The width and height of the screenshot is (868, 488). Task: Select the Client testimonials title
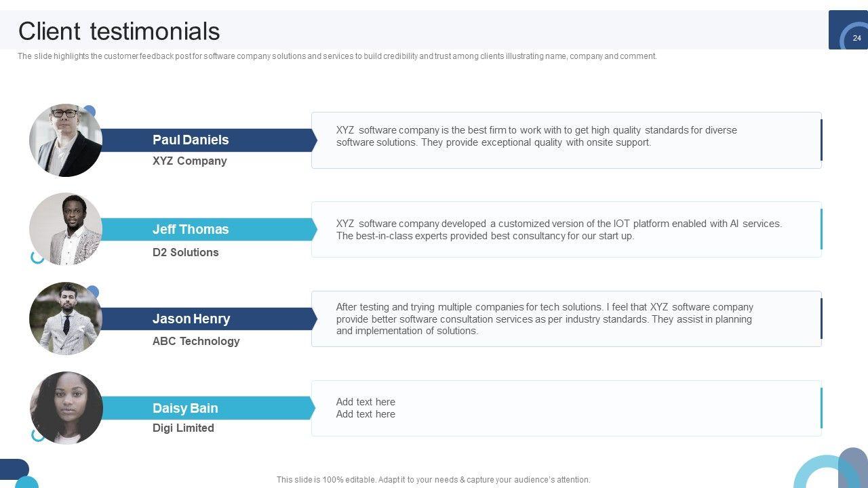point(119,31)
